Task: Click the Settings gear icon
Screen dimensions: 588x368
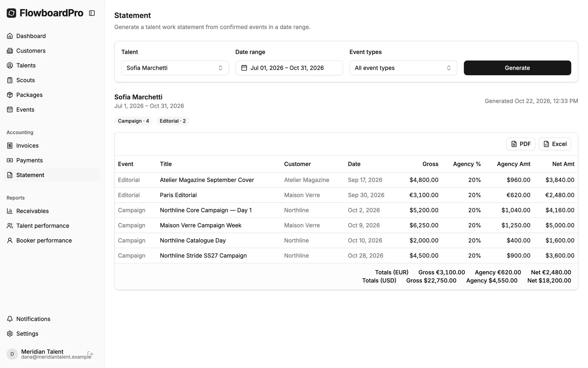Action: (10, 334)
